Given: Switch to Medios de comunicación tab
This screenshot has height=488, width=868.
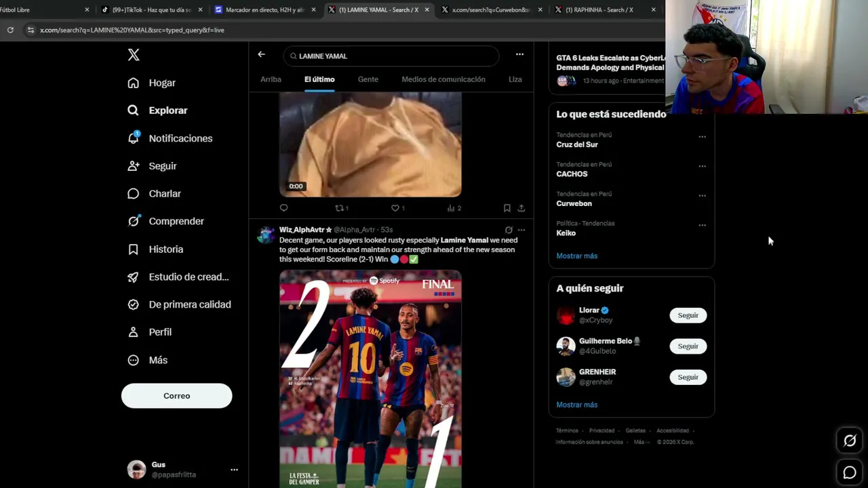Looking at the screenshot, I should pyautogui.click(x=443, y=79).
